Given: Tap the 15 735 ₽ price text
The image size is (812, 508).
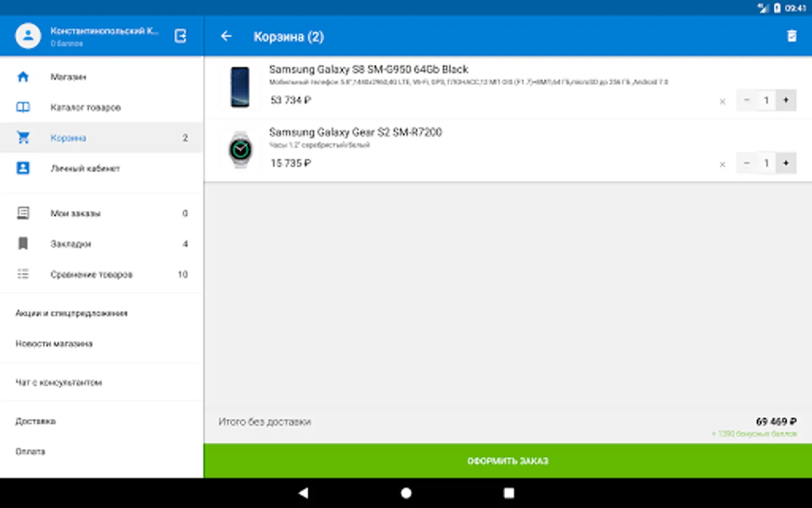Looking at the screenshot, I should pos(290,163).
